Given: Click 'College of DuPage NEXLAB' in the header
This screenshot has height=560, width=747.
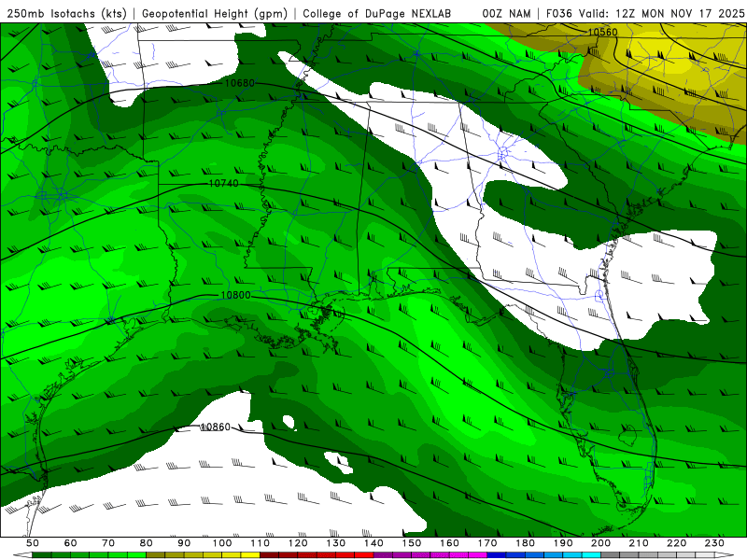Looking at the screenshot, I should click(x=376, y=14).
